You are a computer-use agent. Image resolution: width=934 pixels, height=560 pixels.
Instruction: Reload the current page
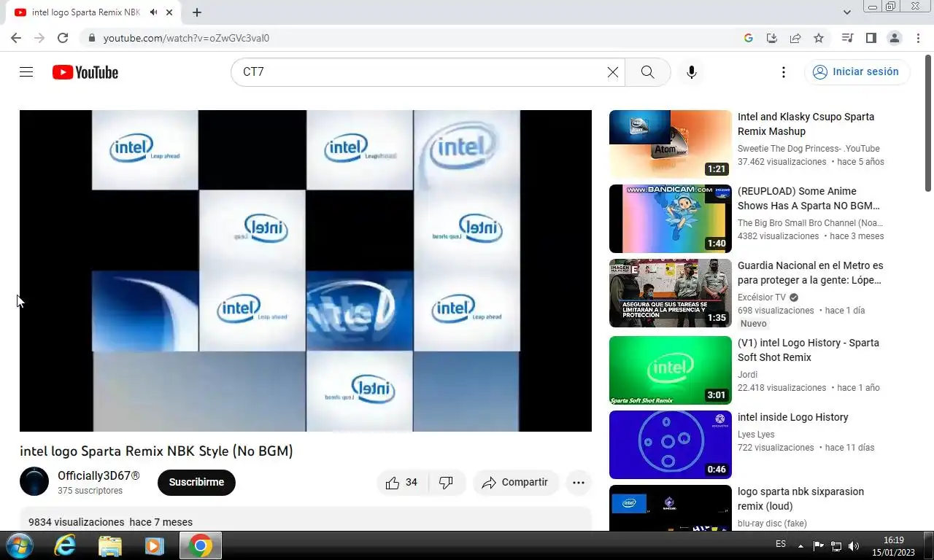(x=63, y=38)
